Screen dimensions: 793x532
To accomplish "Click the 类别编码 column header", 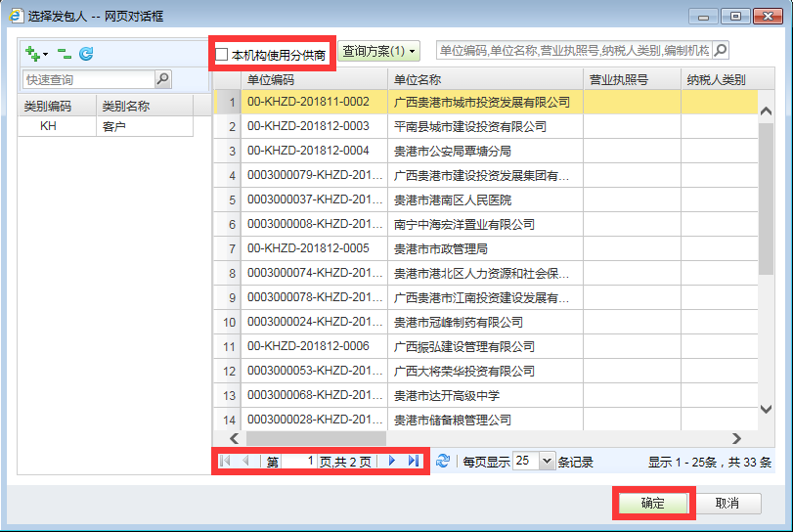I will 57,106.
